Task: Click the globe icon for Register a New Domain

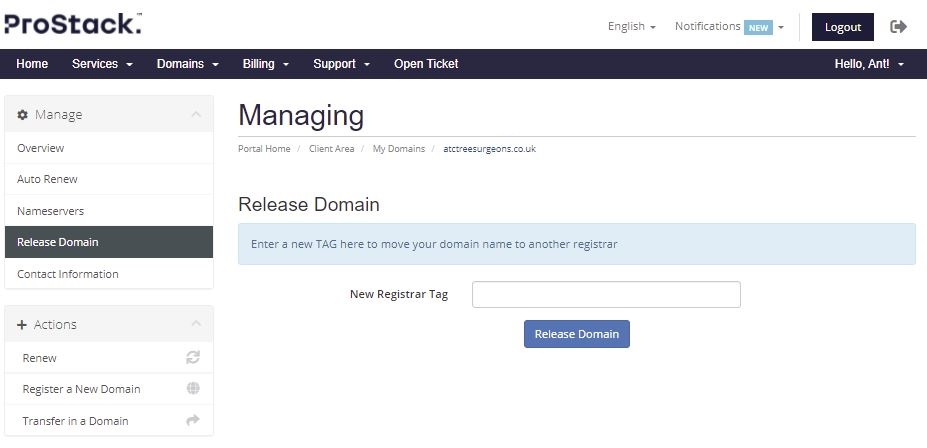Action: [x=193, y=388]
